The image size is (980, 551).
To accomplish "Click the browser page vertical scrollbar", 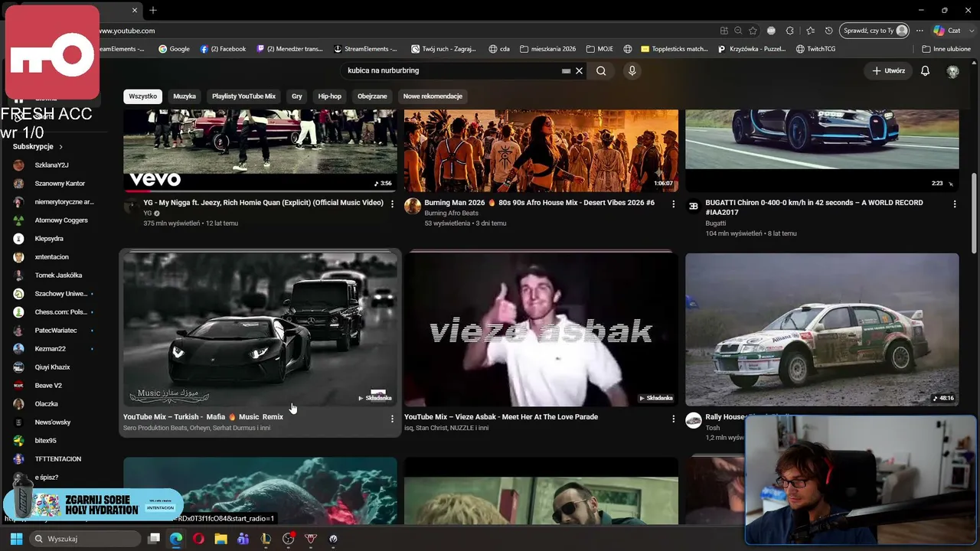I will (x=974, y=214).
